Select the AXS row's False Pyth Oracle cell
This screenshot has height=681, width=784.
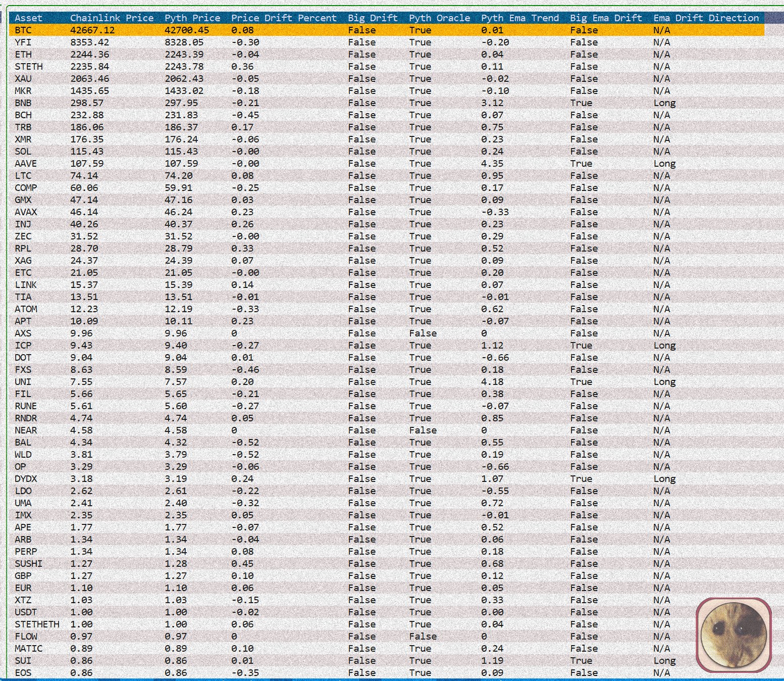[423, 333]
